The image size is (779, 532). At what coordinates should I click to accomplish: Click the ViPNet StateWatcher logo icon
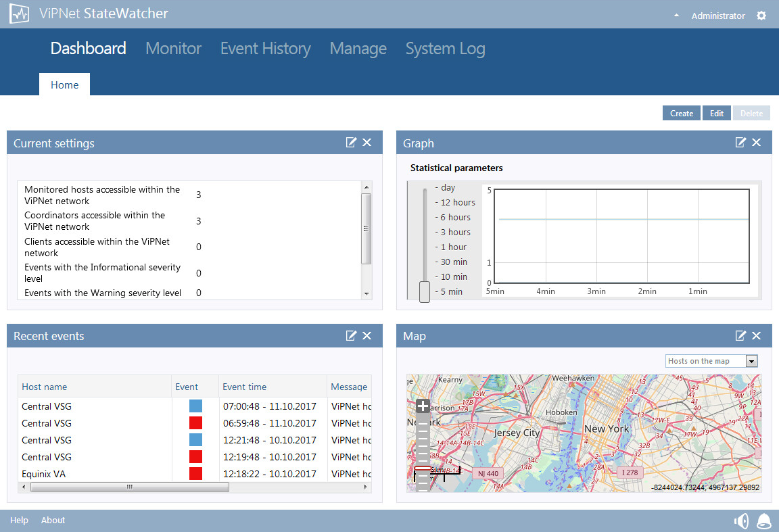tap(20, 14)
